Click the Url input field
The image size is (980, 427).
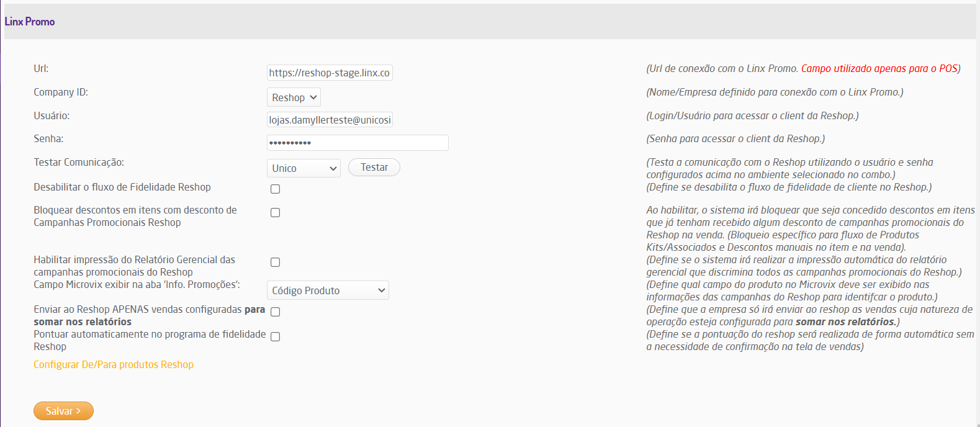(x=329, y=73)
